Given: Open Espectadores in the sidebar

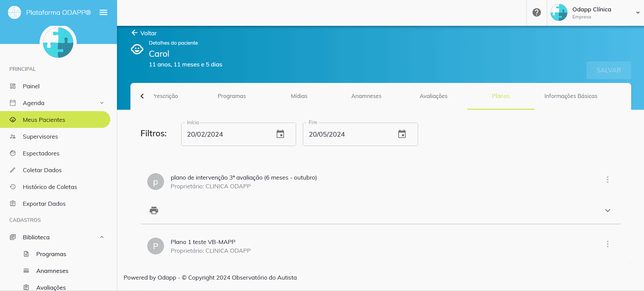Looking at the screenshot, I should 55,153.
